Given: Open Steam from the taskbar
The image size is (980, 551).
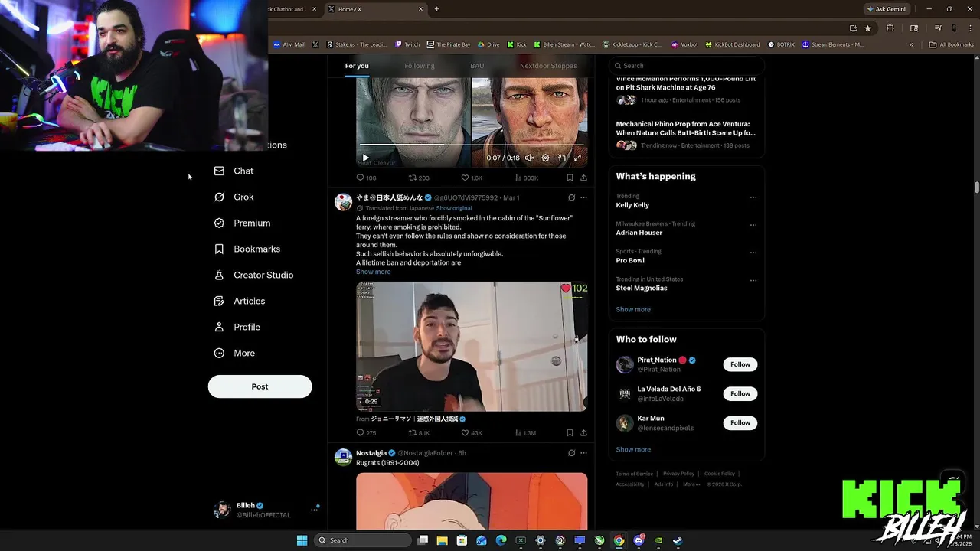Looking at the screenshot, I should point(678,540).
